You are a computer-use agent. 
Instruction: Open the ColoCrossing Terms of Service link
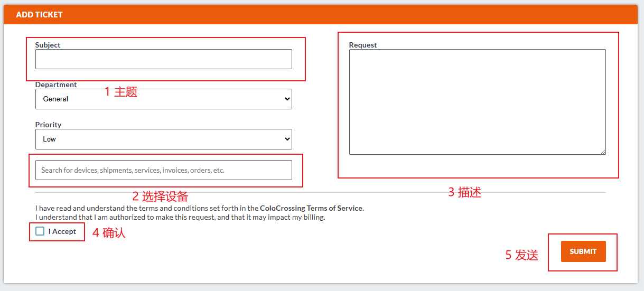point(311,208)
